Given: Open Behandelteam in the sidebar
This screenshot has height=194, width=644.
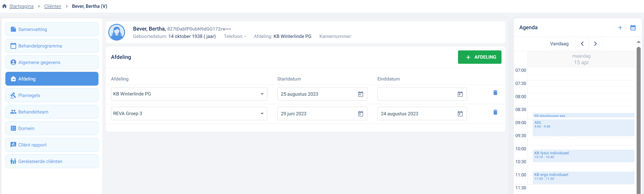Looking at the screenshot, I should 52,112.
